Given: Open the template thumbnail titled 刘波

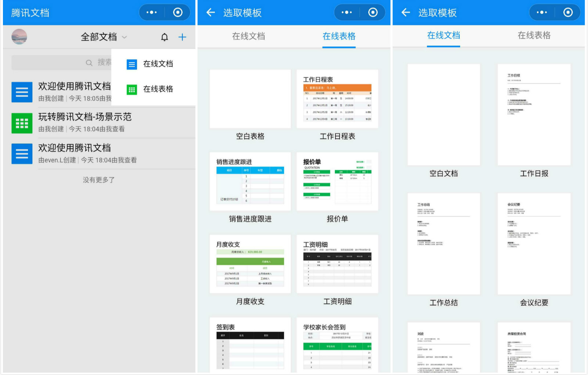Looking at the screenshot, I should pyautogui.click(x=444, y=347).
